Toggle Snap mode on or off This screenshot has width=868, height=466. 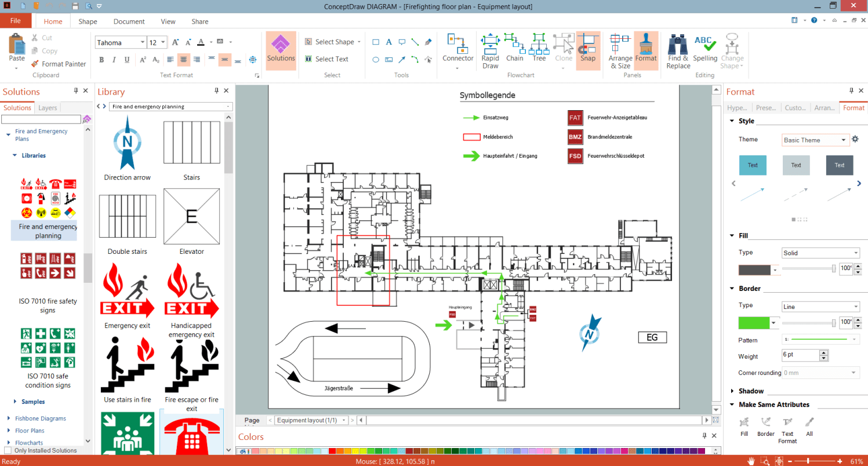click(x=588, y=49)
